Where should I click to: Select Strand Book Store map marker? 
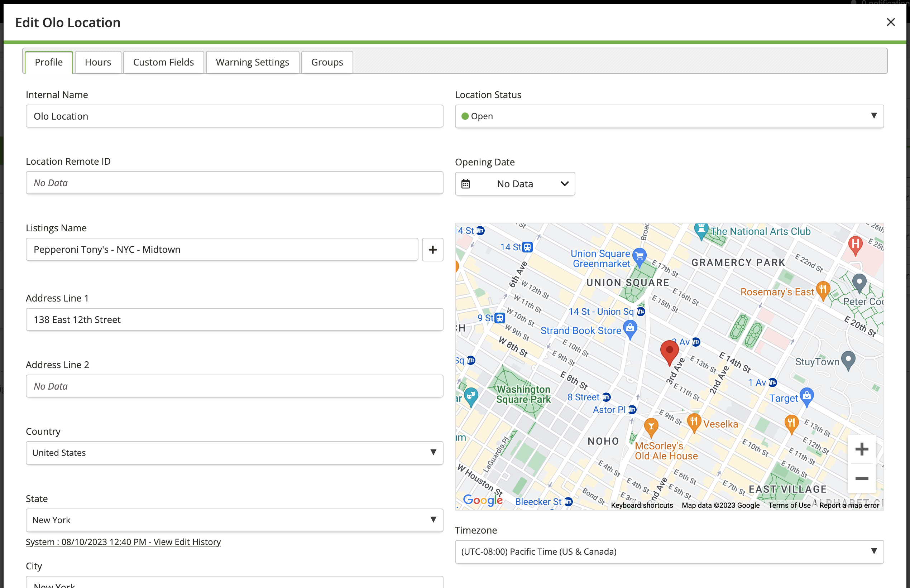pos(630,329)
